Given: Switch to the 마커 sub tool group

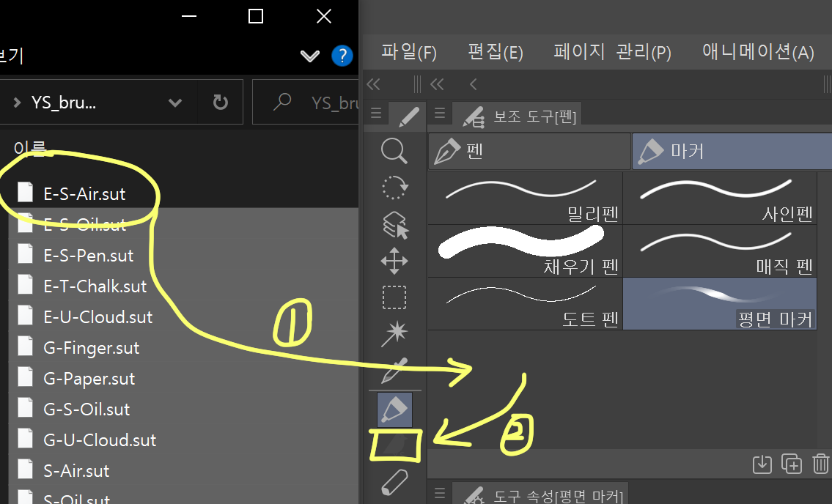Looking at the screenshot, I should pos(732,151).
